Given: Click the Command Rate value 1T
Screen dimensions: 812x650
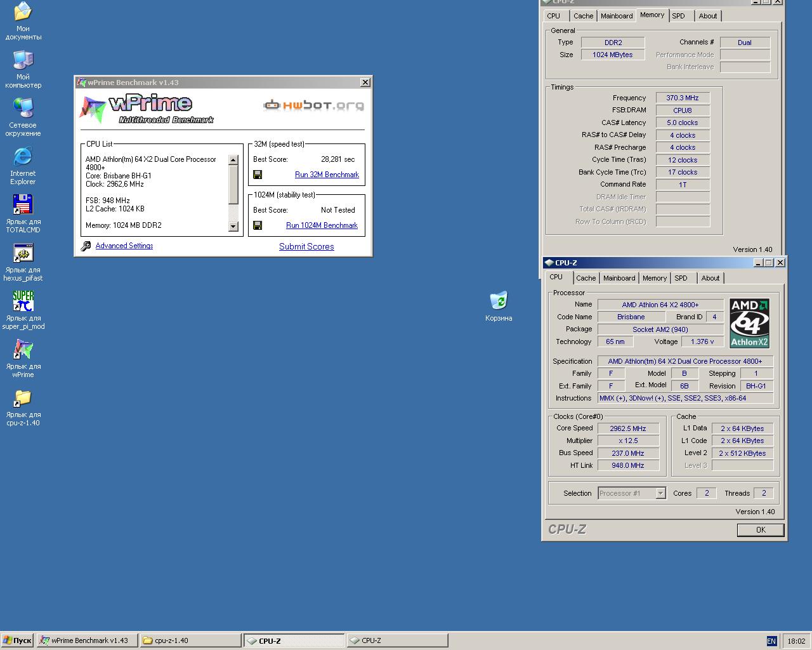Looking at the screenshot, I should (x=683, y=185).
